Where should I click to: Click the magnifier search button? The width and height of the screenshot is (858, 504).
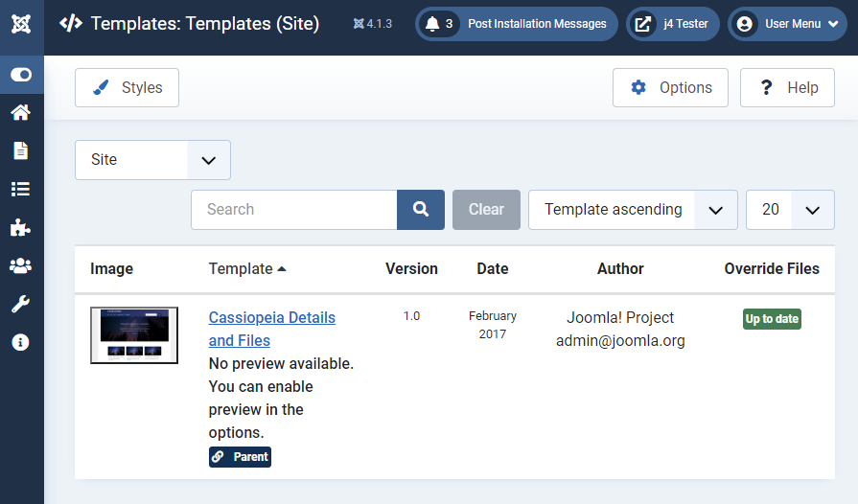click(421, 210)
